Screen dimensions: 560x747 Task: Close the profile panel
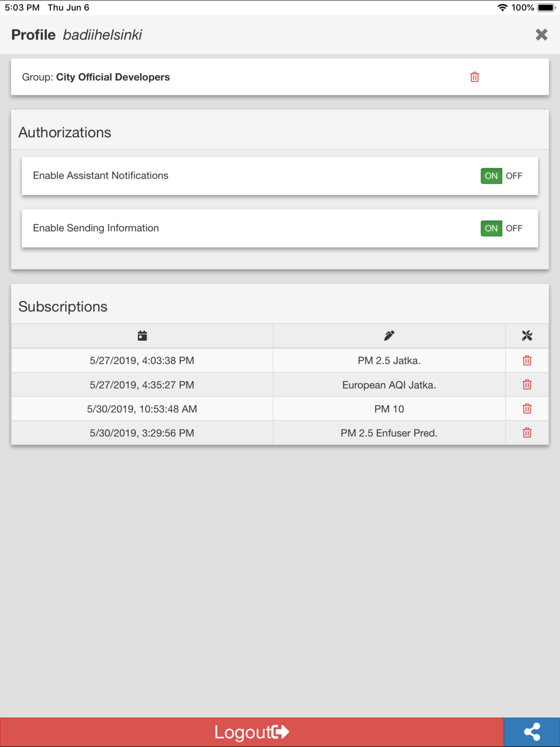click(542, 35)
